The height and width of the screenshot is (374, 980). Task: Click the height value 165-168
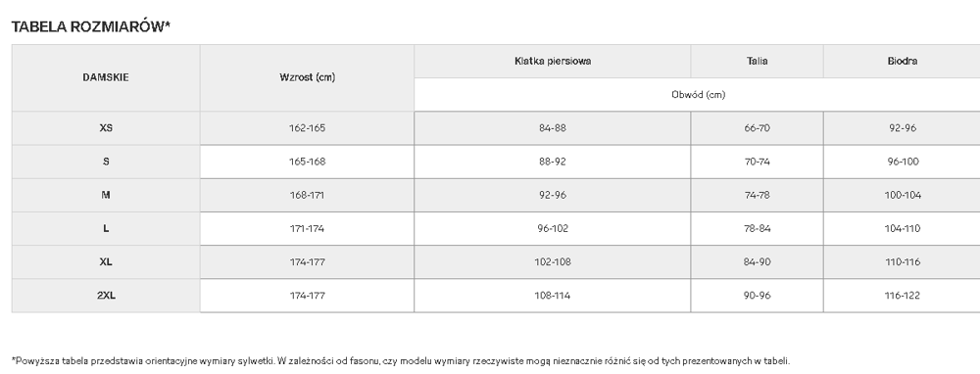[x=307, y=162]
